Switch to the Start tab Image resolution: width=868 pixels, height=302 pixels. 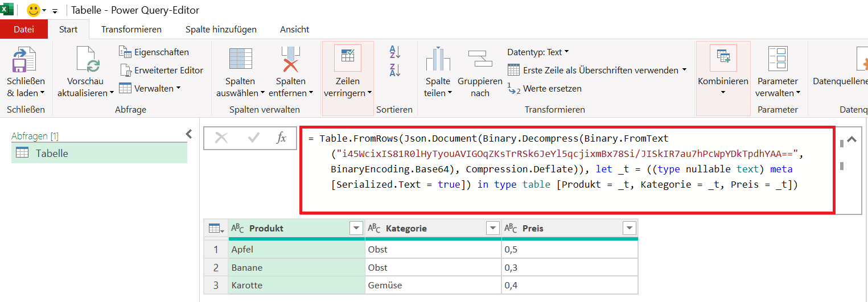pyautogui.click(x=68, y=29)
